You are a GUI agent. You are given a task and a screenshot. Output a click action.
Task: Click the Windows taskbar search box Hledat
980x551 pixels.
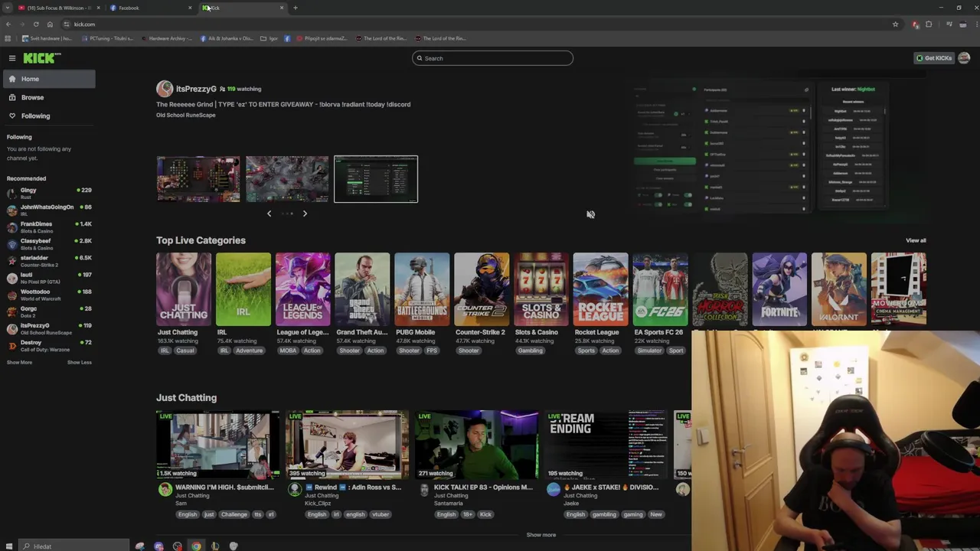click(x=73, y=546)
